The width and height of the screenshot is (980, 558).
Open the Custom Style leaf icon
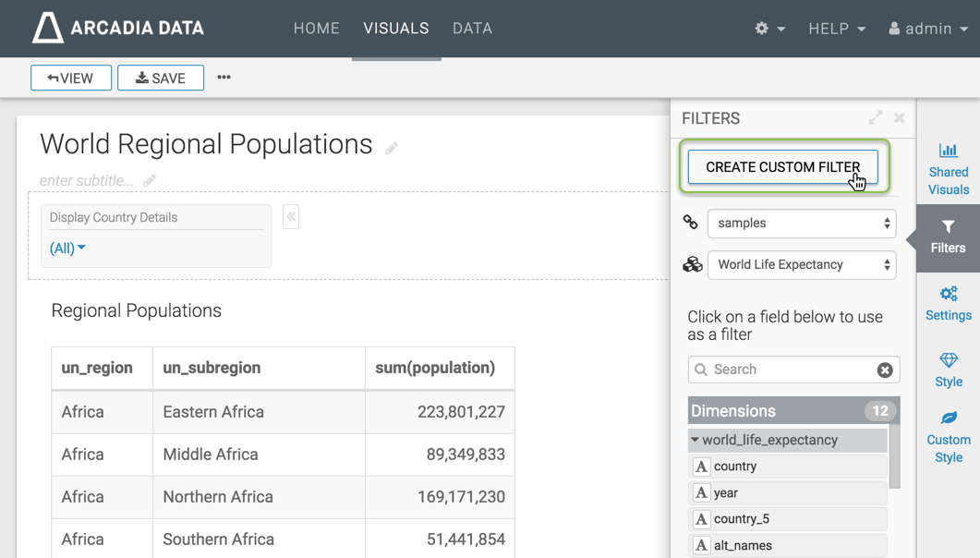coord(948,418)
